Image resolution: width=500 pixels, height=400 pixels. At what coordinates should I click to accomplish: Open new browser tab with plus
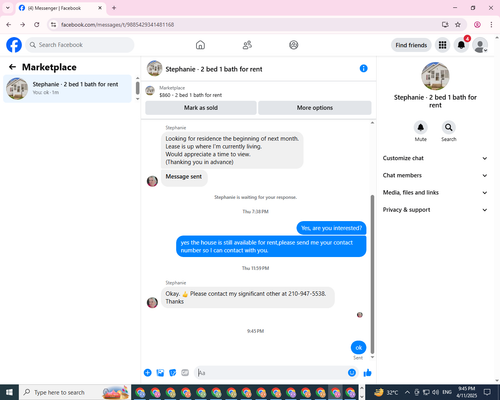click(114, 8)
